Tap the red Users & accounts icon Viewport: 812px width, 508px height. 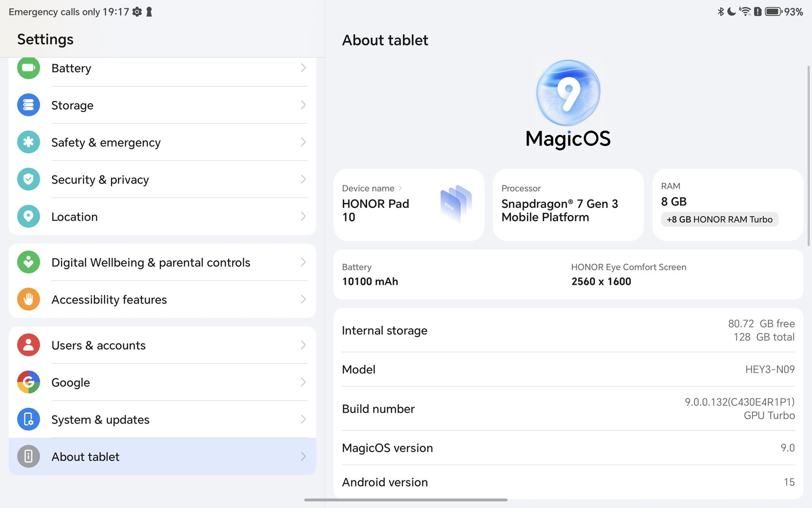pos(28,345)
